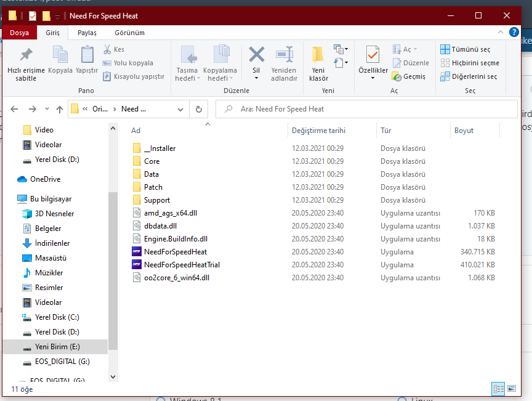Switch to Paylaş tab

tap(87, 33)
